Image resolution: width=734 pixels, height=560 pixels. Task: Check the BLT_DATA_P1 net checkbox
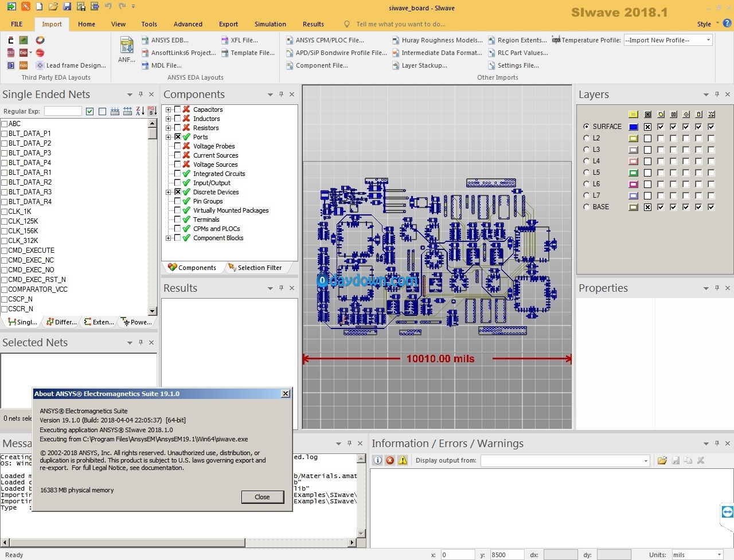coord(5,134)
